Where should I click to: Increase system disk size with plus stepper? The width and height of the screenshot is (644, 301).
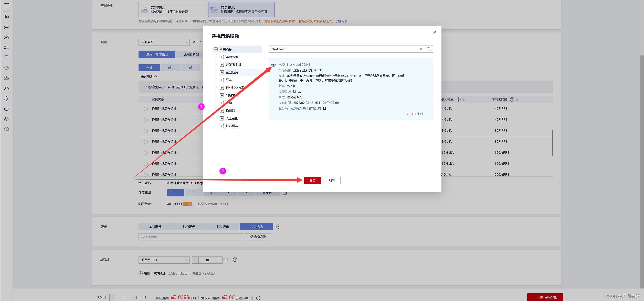point(219,260)
